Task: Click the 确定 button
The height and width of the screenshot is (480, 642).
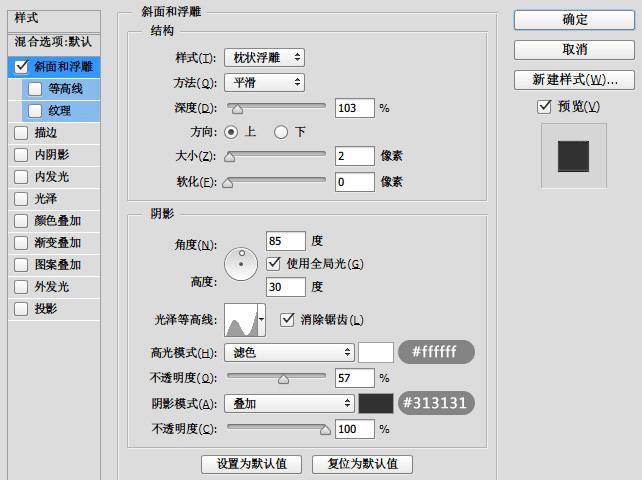Action: click(574, 20)
